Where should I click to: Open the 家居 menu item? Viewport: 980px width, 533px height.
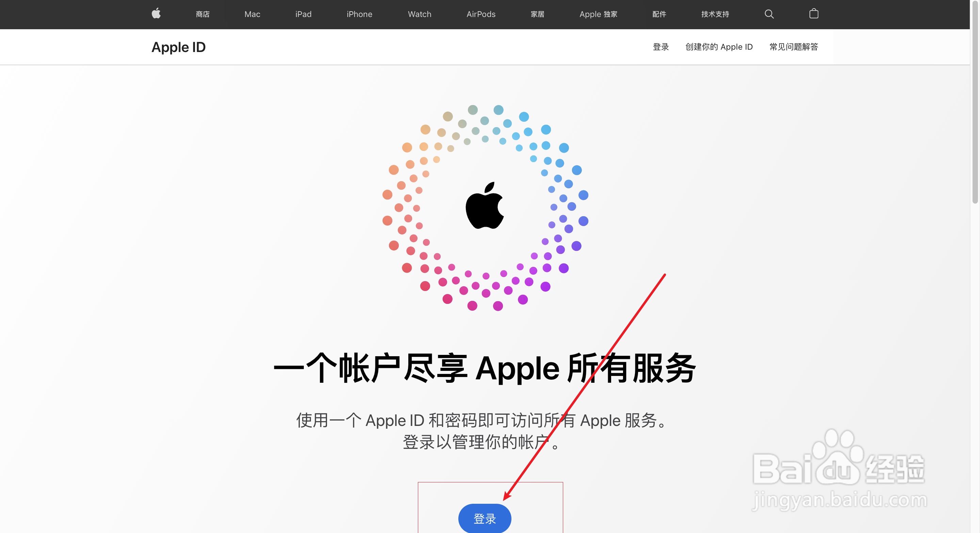pos(538,14)
